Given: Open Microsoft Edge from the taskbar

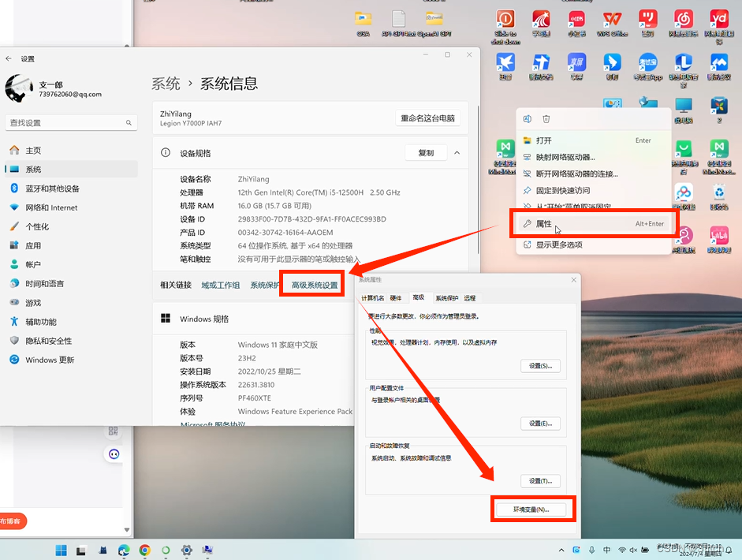Looking at the screenshot, I should (123, 551).
